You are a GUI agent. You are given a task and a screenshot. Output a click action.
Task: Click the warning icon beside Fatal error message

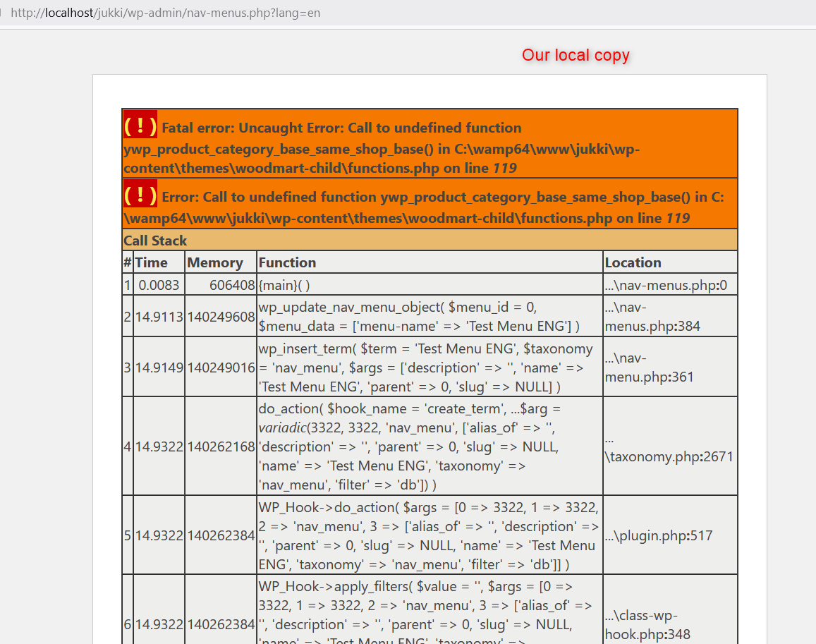pos(140,124)
